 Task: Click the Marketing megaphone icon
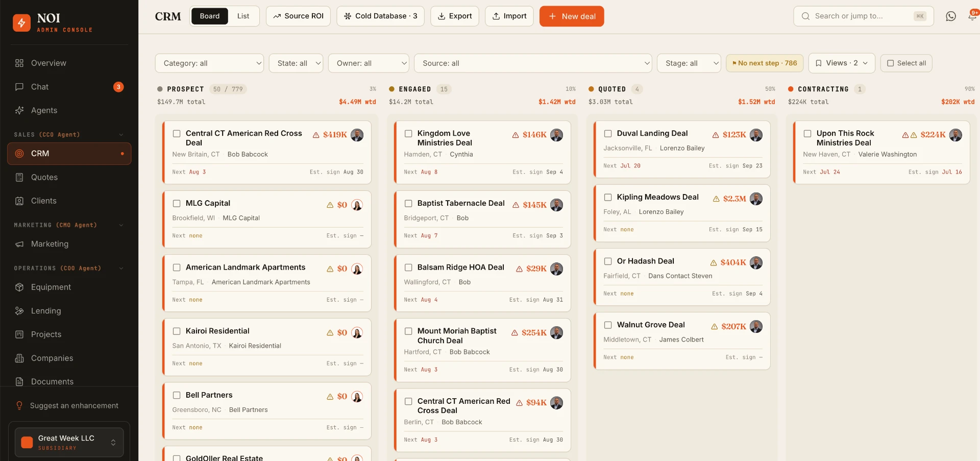coord(19,244)
